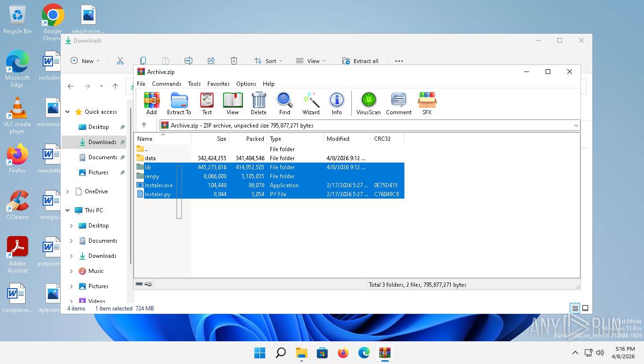
Task: Select the Instaler.py file row
Action: (270, 194)
